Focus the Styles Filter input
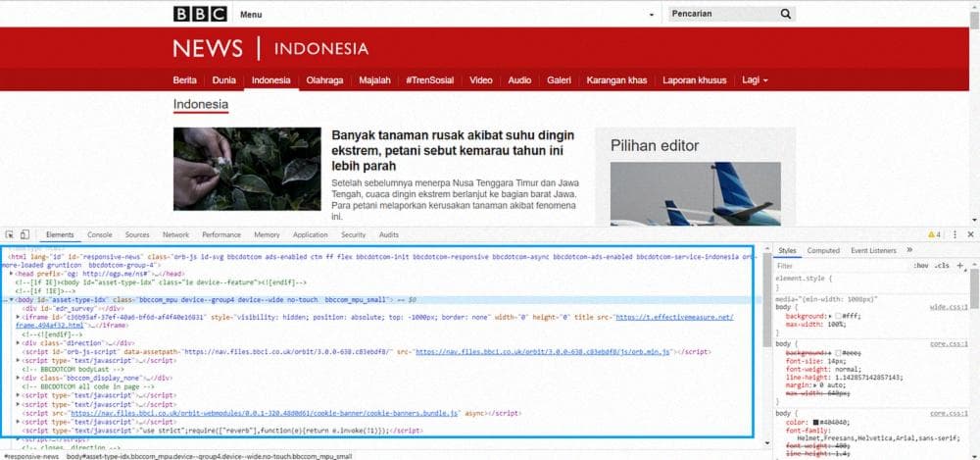 point(841,266)
